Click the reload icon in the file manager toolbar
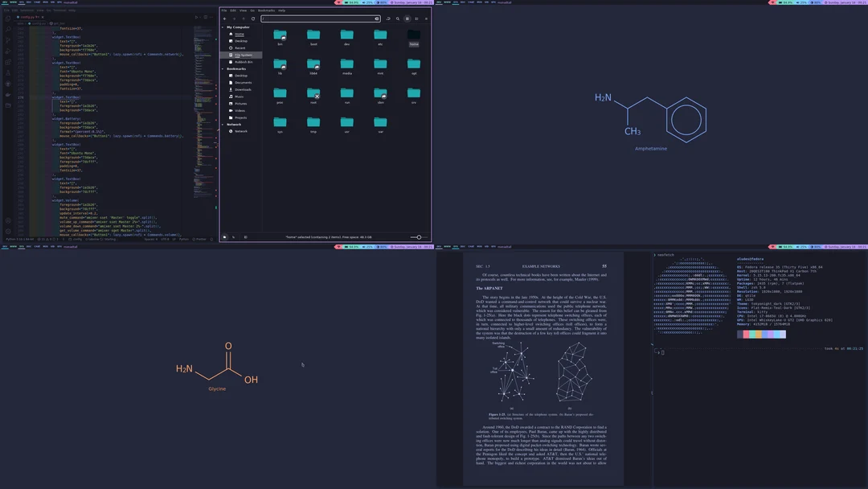The image size is (868, 489). click(253, 18)
